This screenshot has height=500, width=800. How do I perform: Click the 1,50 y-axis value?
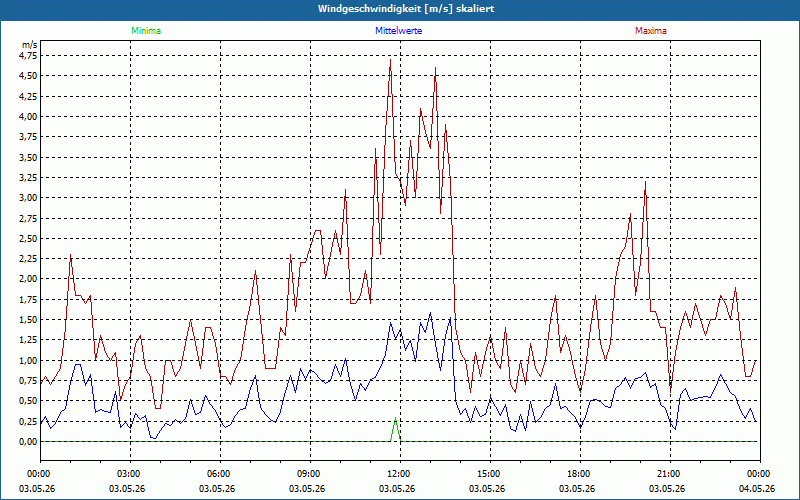[29, 320]
